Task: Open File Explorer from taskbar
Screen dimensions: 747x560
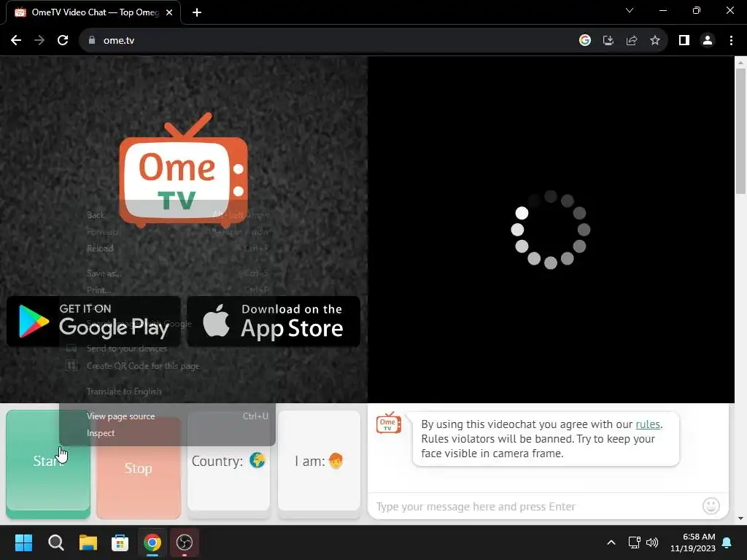Action: pos(88,542)
